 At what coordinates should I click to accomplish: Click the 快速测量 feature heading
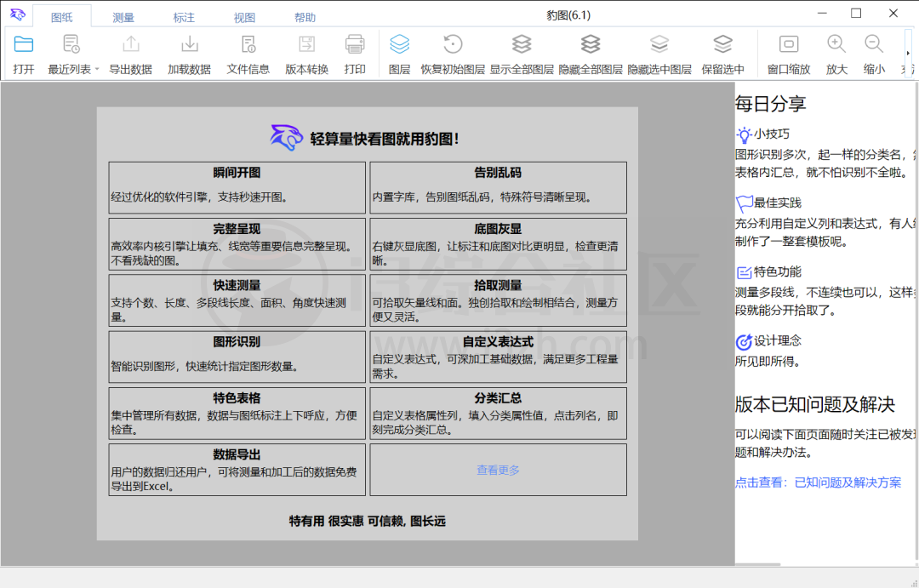[237, 286]
